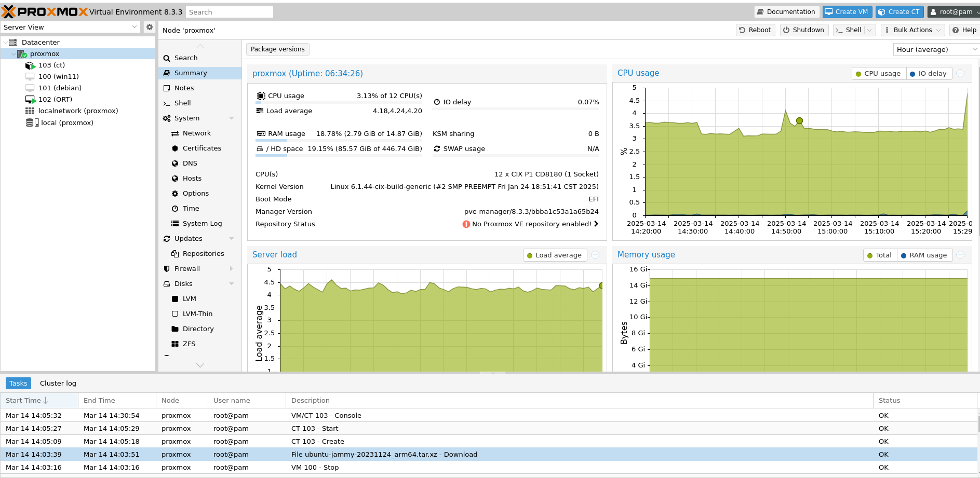Switch to the Cluster log tab
Image resolution: width=980 pixels, height=478 pixels.
(58, 384)
